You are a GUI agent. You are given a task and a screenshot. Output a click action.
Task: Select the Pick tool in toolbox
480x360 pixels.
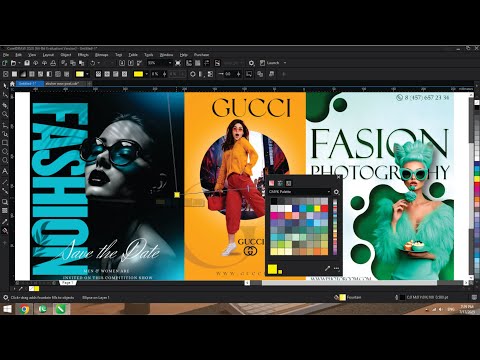pos(5,86)
